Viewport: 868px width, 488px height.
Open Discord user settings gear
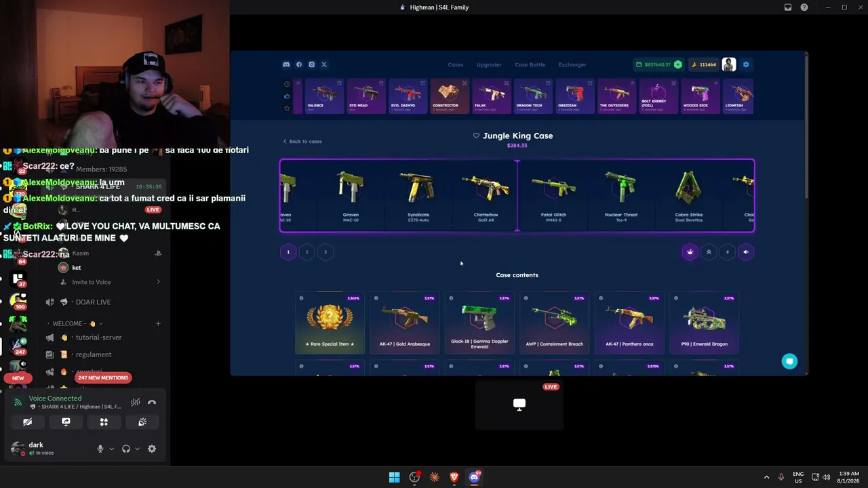(152, 449)
